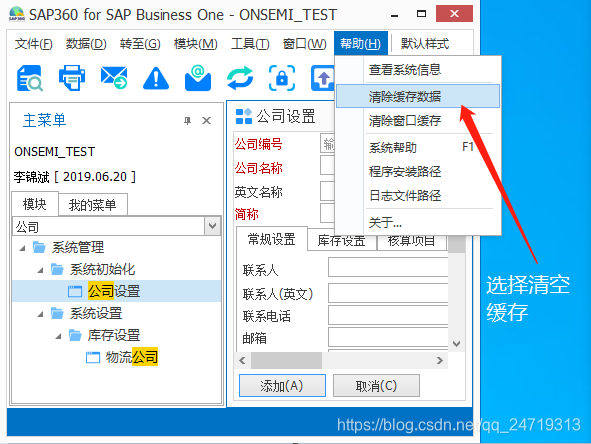Select 清除缓存数据 from help menu

point(418,96)
